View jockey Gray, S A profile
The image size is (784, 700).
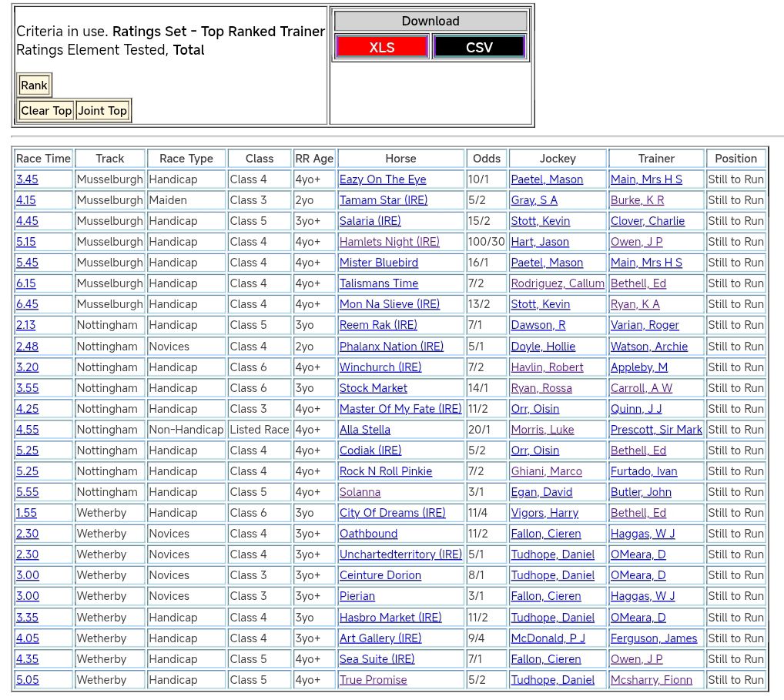(x=534, y=200)
